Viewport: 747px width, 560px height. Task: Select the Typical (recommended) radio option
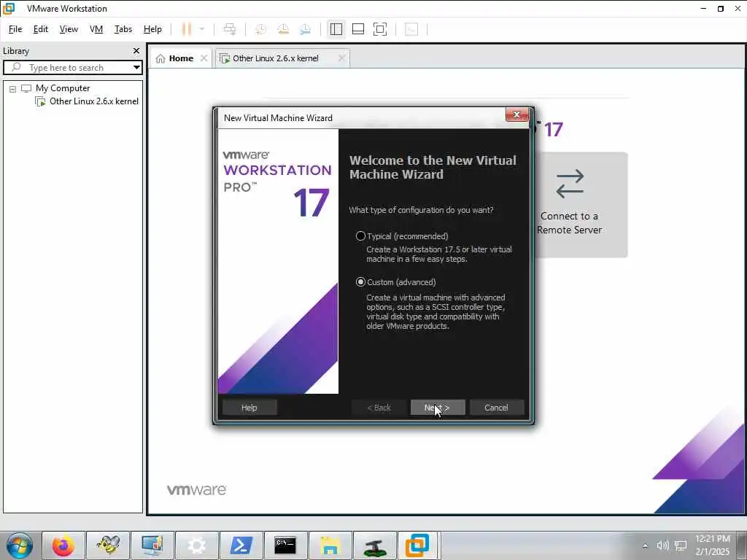pyautogui.click(x=360, y=236)
